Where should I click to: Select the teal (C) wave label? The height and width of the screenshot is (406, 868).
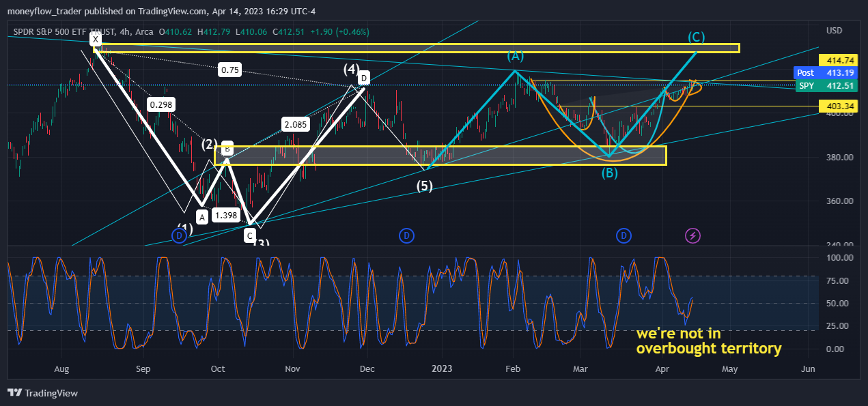[x=696, y=37]
